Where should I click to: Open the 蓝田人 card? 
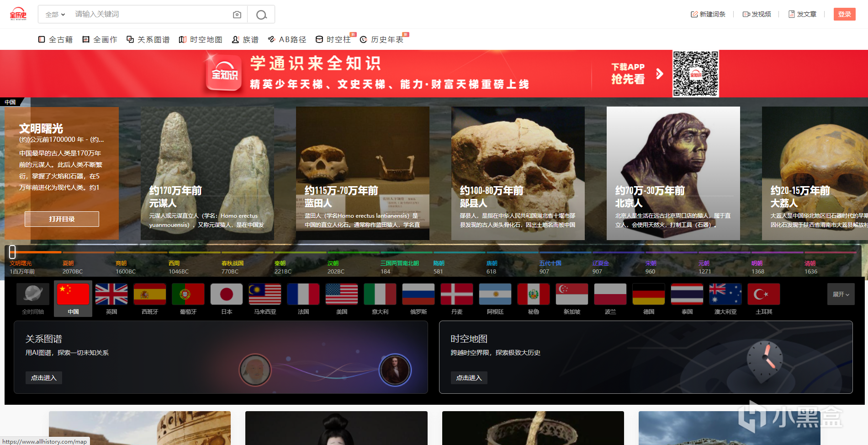coord(363,173)
